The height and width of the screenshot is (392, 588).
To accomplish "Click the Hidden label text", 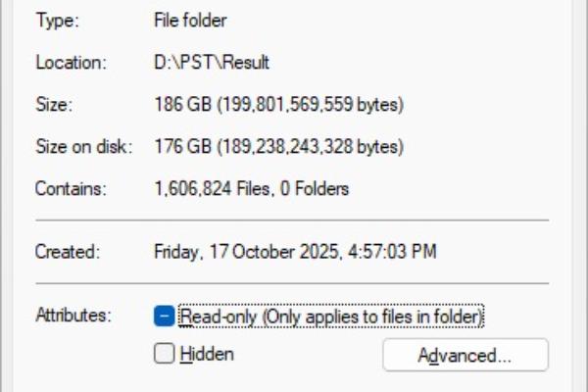I will tap(207, 354).
